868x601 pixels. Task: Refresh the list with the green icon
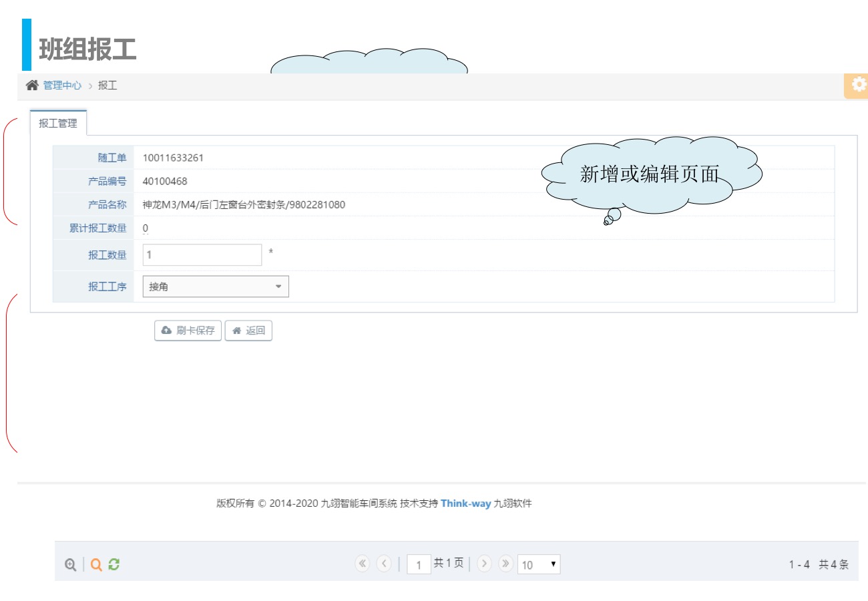click(114, 564)
